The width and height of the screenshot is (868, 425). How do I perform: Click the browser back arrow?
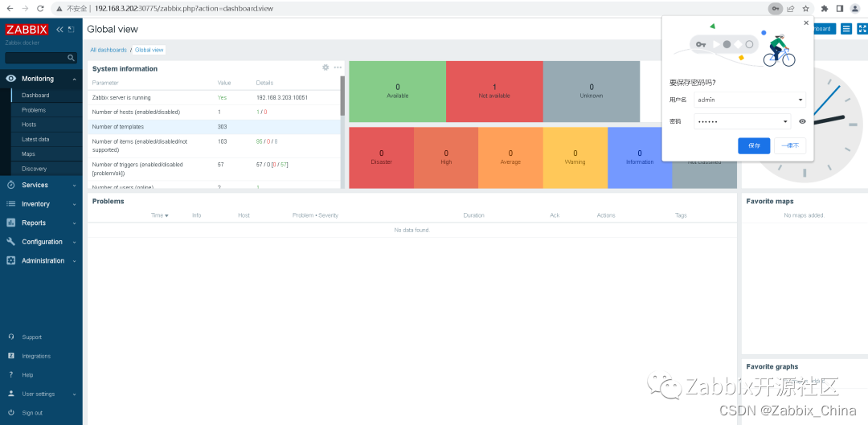click(x=10, y=8)
